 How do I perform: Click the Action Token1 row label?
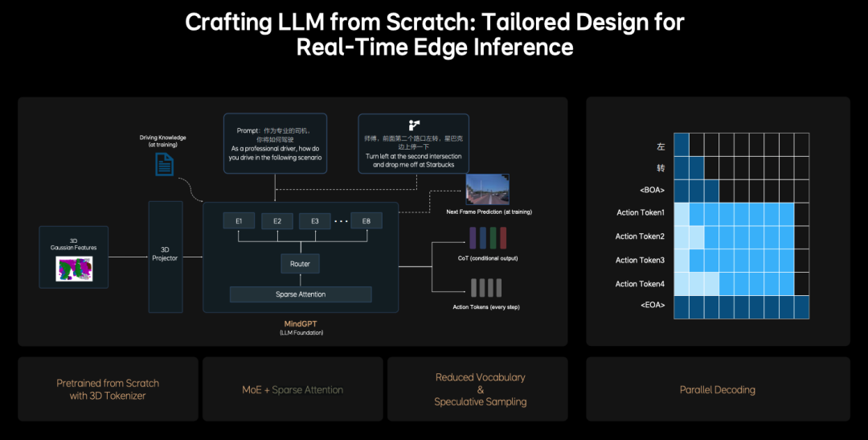click(640, 212)
